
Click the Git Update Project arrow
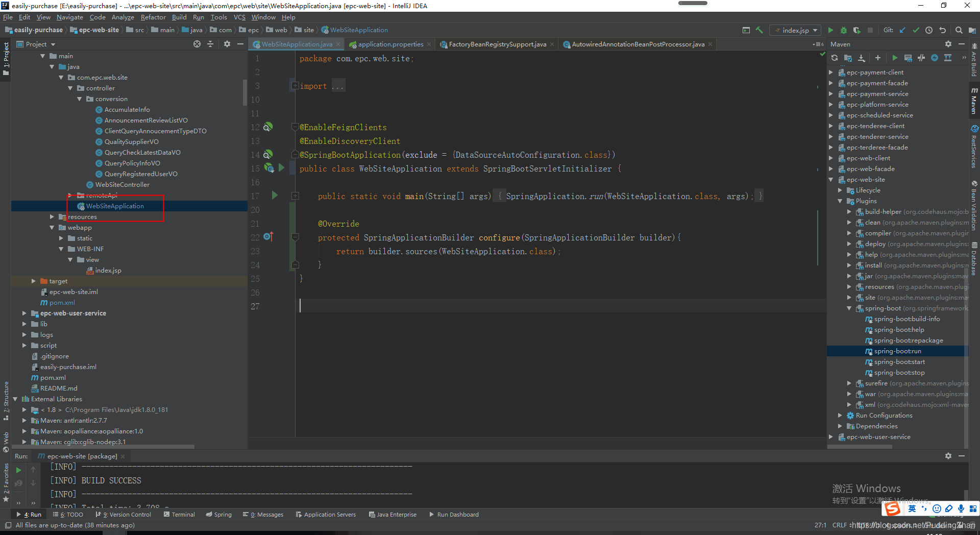click(x=902, y=30)
